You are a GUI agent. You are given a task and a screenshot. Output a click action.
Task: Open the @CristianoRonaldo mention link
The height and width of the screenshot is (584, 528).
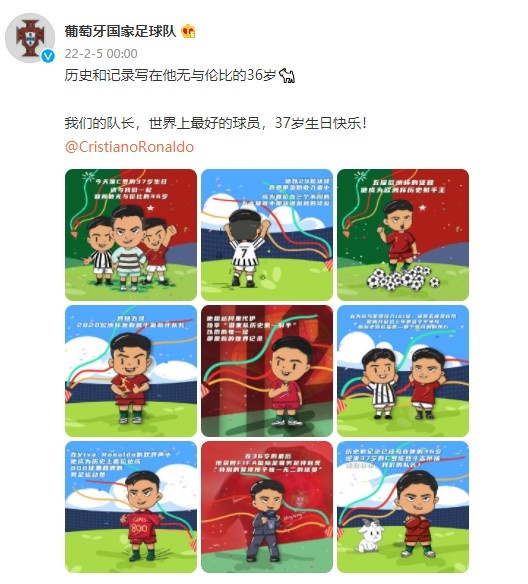coord(129,147)
